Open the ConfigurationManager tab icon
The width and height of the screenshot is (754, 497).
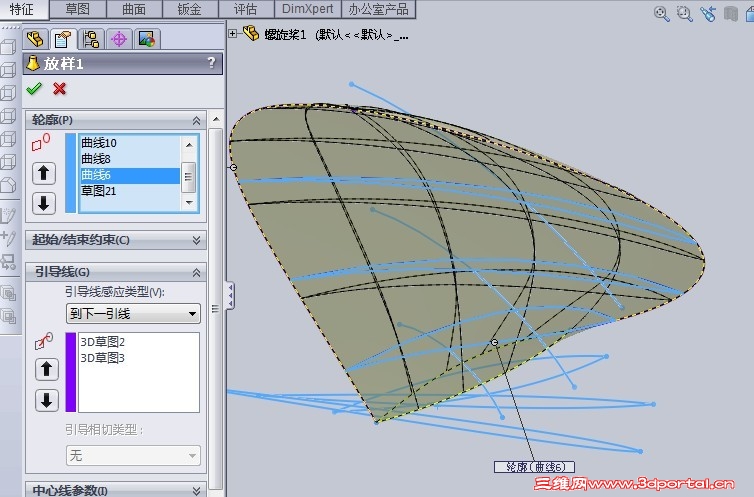(x=91, y=39)
